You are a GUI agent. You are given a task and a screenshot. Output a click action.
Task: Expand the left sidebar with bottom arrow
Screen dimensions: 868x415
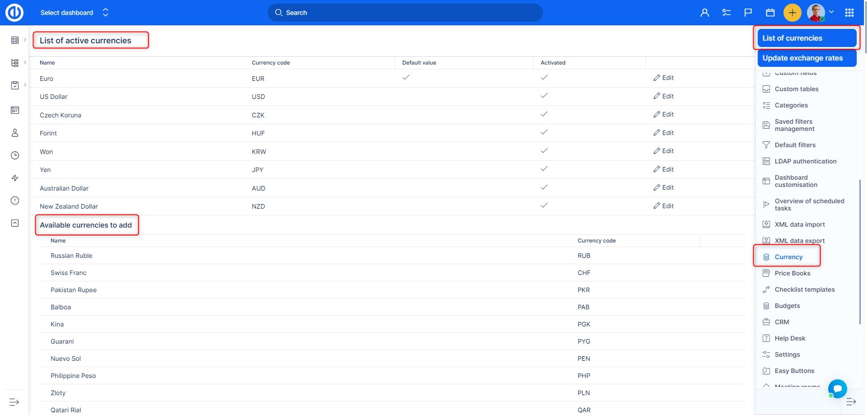click(14, 402)
